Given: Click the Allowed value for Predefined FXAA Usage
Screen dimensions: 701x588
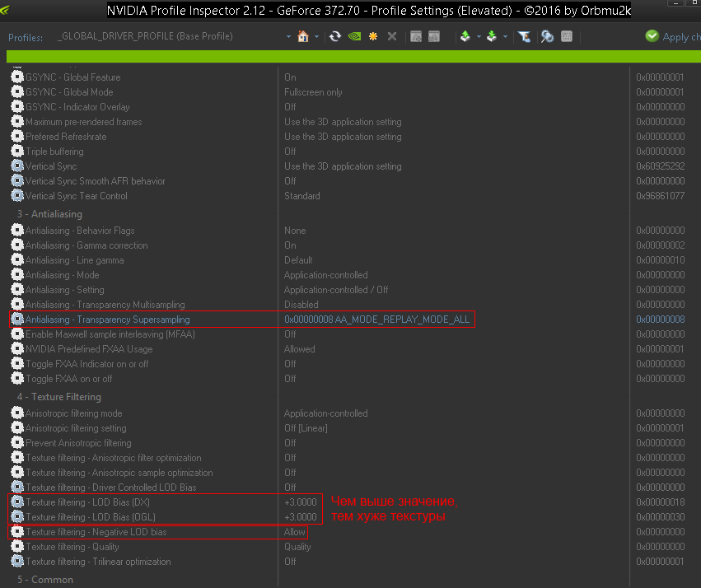Looking at the screenshot, I should (x=300, y=349).
